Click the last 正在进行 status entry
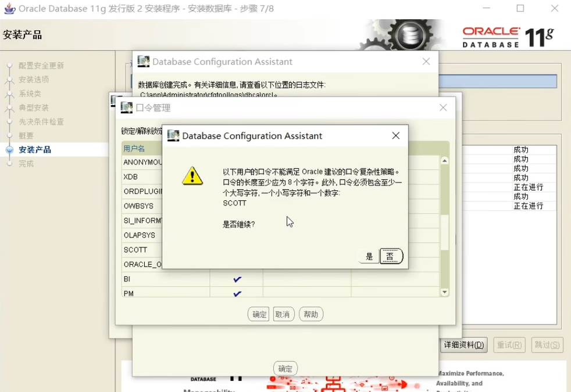This screenshot has height=392, width=571. click(x=529, y=206)
